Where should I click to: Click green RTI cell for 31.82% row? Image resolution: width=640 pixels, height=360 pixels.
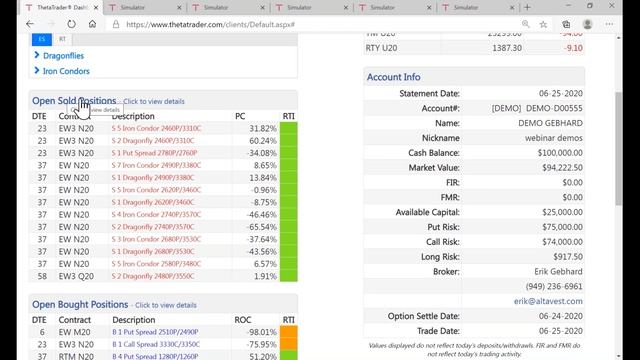pos(289,128)
